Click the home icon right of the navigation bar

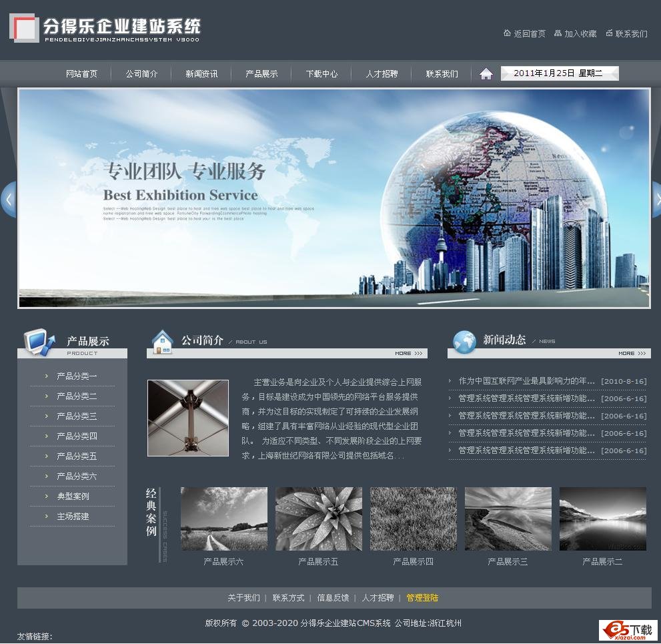(x=486, y=73)
